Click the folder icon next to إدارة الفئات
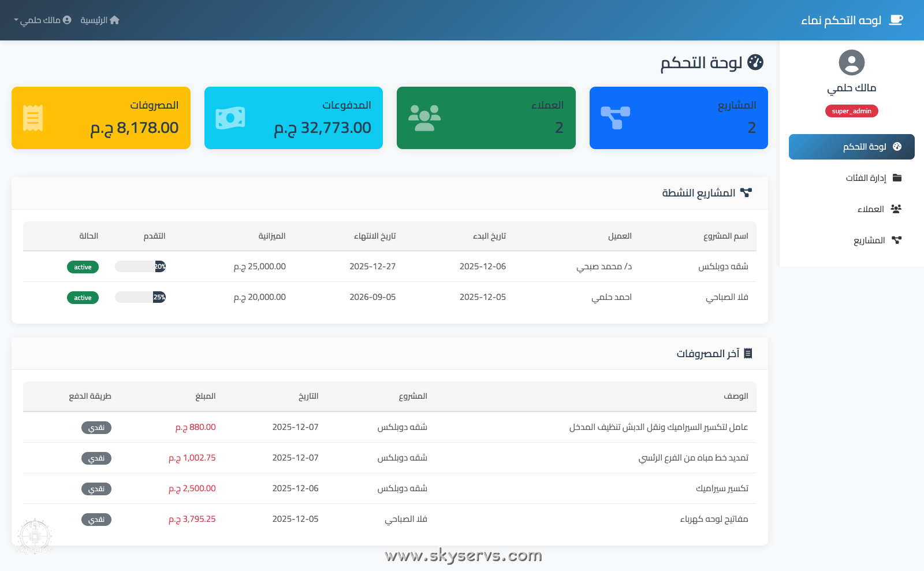The width and height of the screenshot is (924, 571). [897, 177]
